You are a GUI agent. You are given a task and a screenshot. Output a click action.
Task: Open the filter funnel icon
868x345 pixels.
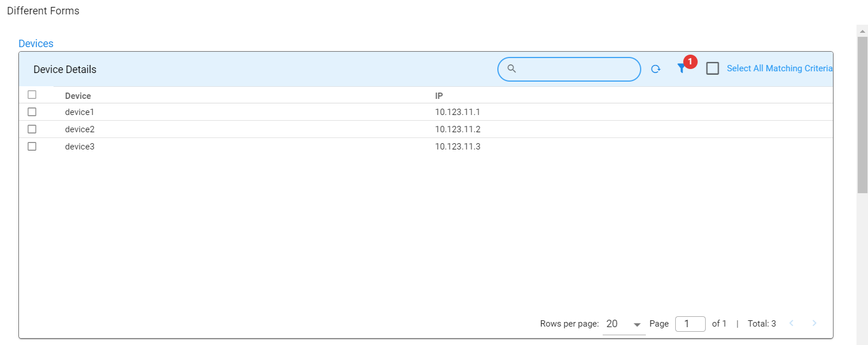[681, 69]
